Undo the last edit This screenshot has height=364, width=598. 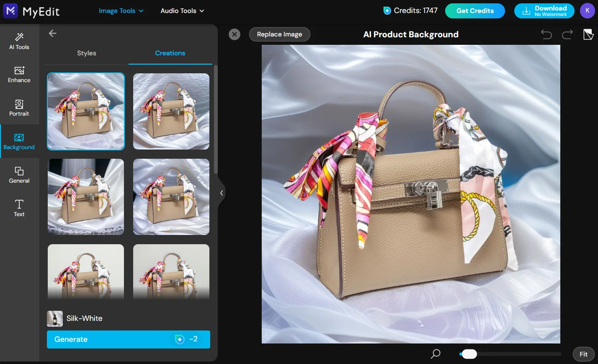point(546,34)
